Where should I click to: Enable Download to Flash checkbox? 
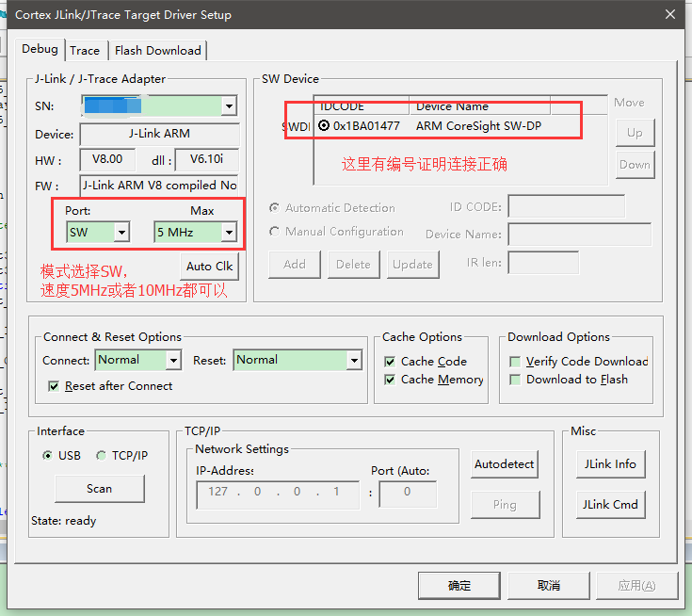coord(515,380)
